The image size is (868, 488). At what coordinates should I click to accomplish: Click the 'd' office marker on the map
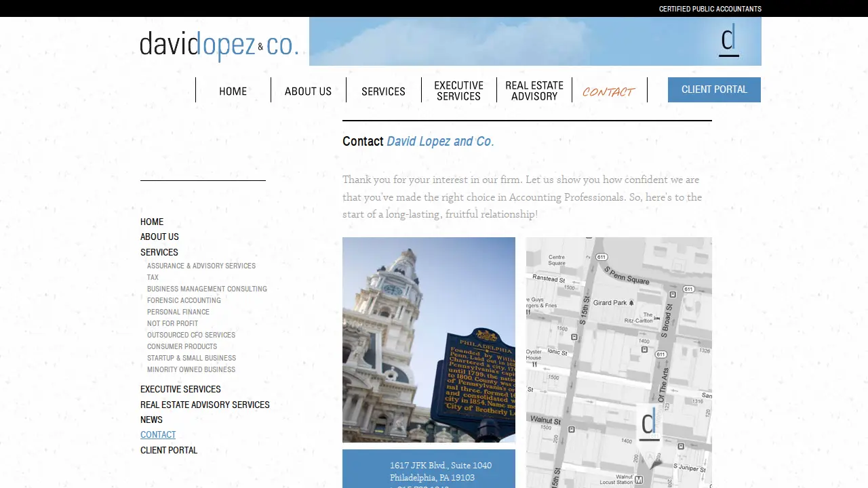click(649, 424)
